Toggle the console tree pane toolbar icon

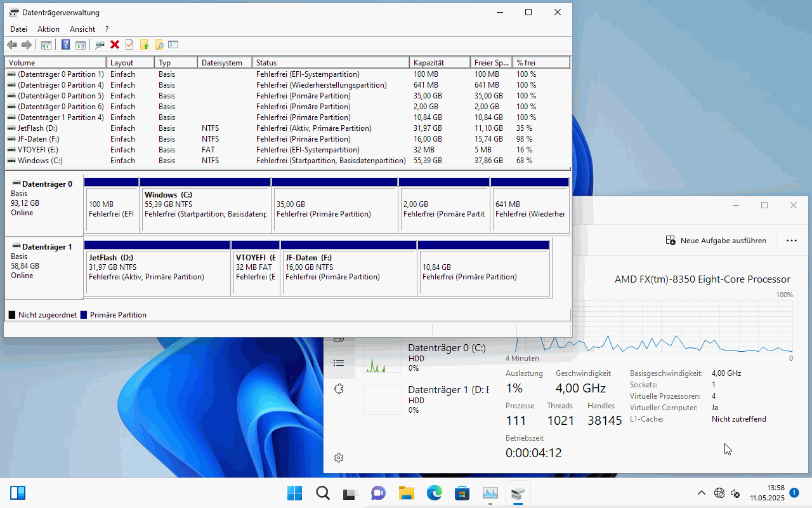pos(46,44)
